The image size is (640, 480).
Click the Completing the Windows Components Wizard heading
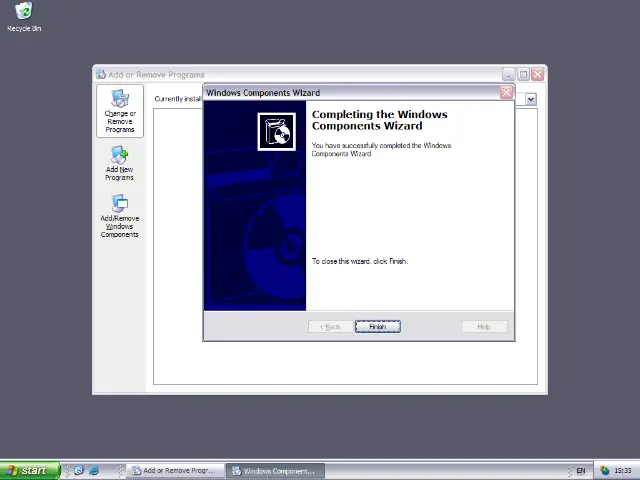380,120
